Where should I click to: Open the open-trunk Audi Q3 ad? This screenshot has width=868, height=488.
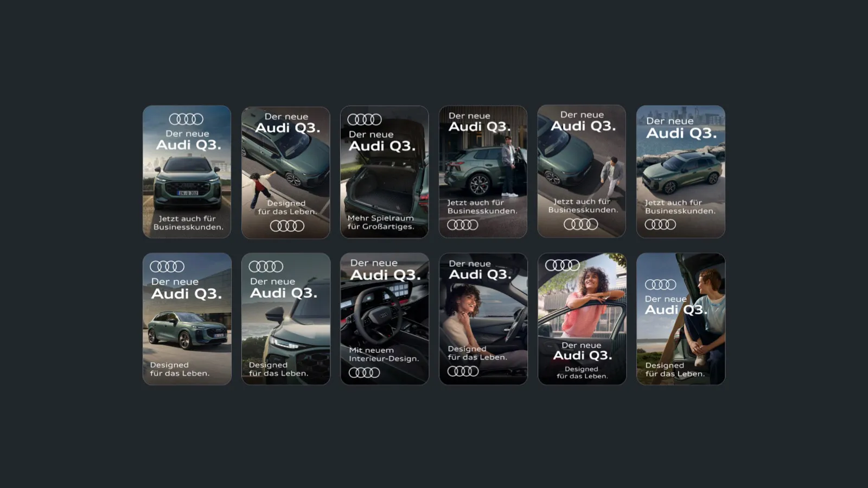point(384,172)
